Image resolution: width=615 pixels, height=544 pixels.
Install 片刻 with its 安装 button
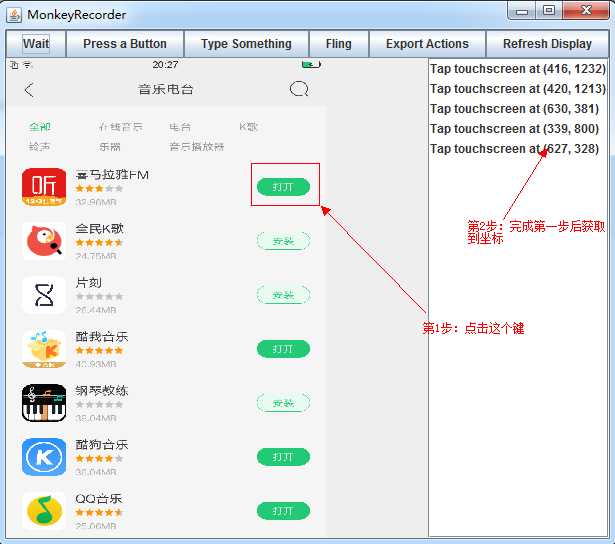pos(283,295)
